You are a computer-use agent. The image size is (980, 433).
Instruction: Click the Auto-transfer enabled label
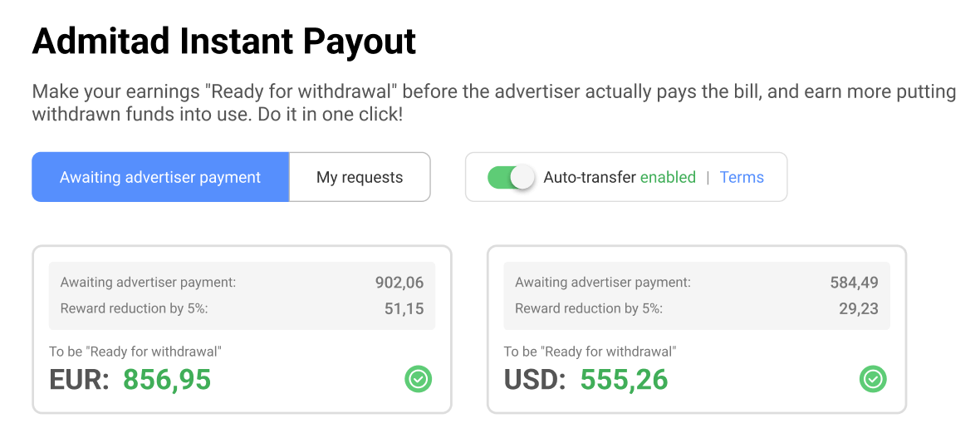click(590, 177)
